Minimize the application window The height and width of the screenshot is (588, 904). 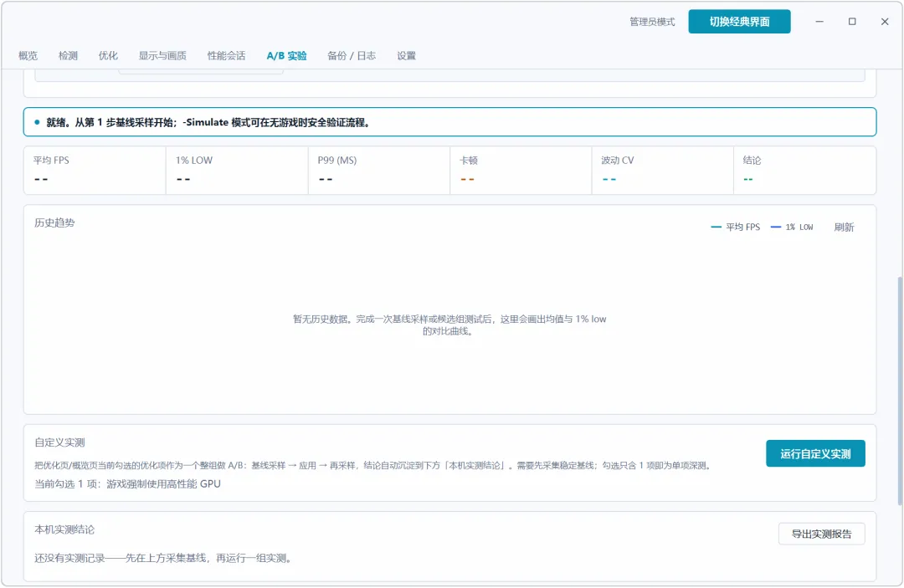[819, 22]
